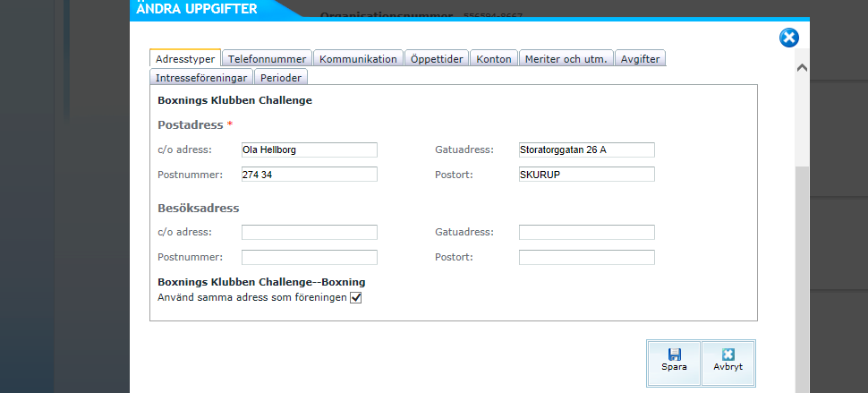Go to the Konton tab
This screenshot has width=868, height=393.
494,59
